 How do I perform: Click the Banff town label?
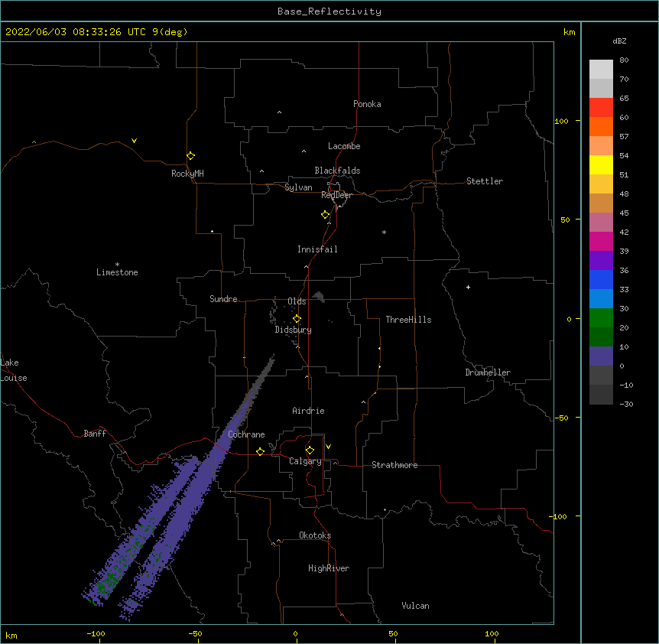coord(95,434)
